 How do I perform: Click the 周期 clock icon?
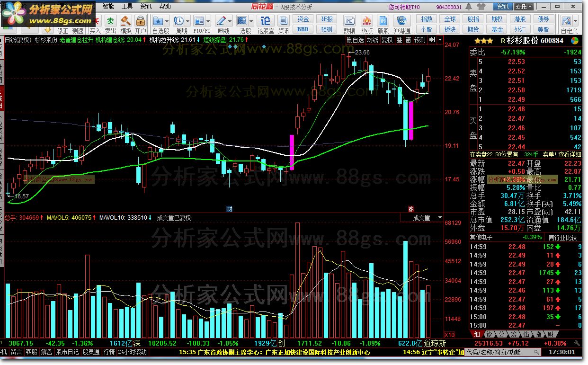(x=179, y=21)
